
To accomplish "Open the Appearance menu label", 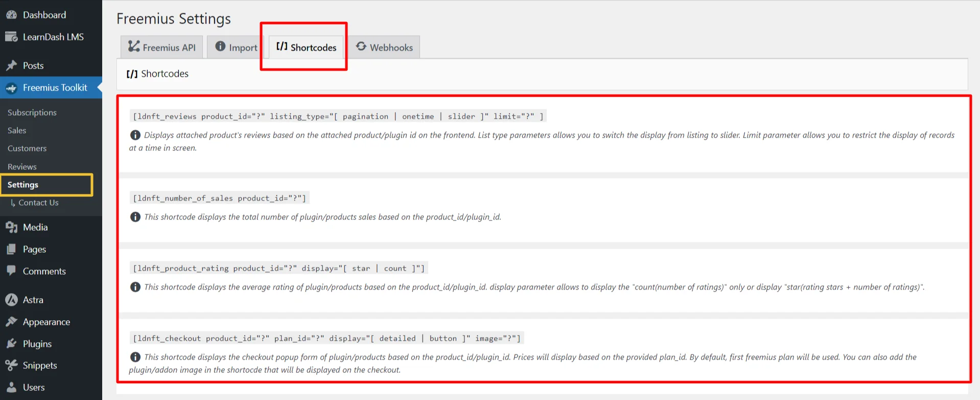I will click(x=46, y=322).
